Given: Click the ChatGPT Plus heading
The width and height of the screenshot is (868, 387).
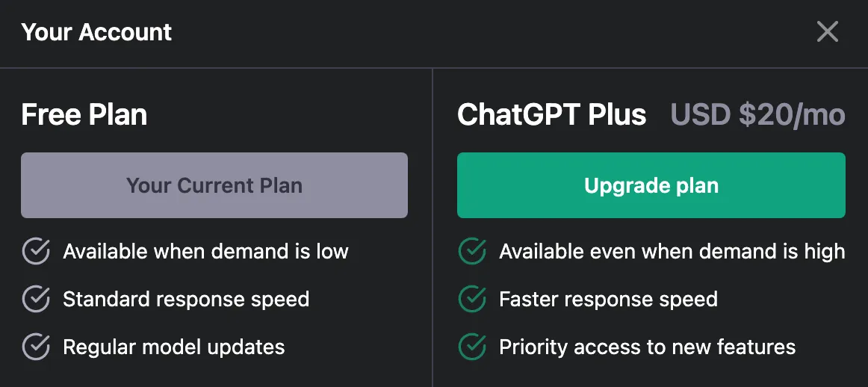Looking at the screenshot, I should pyautogui.click(x=551, y=115).
